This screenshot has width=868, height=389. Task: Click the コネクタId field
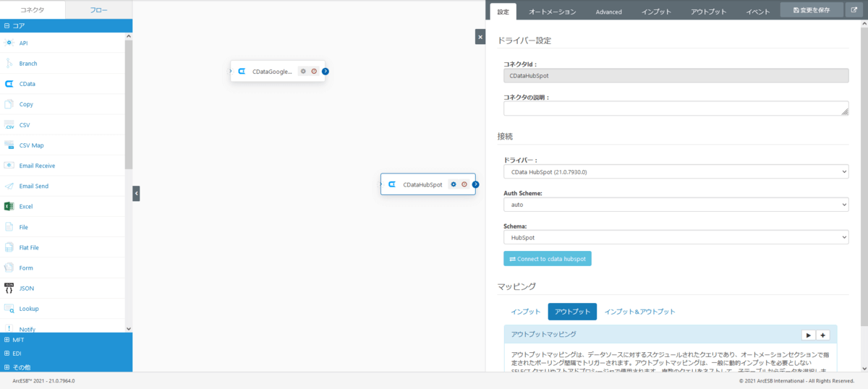tap(676, 74)
